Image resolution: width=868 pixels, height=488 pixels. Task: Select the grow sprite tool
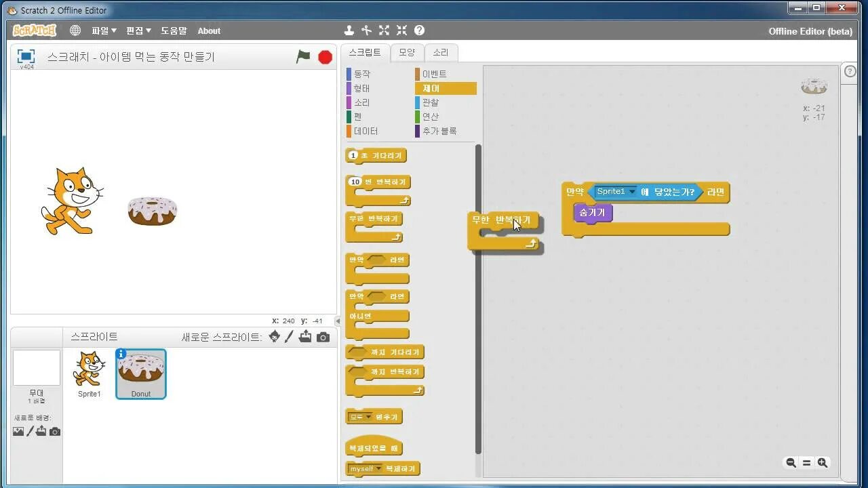[384, 30]
